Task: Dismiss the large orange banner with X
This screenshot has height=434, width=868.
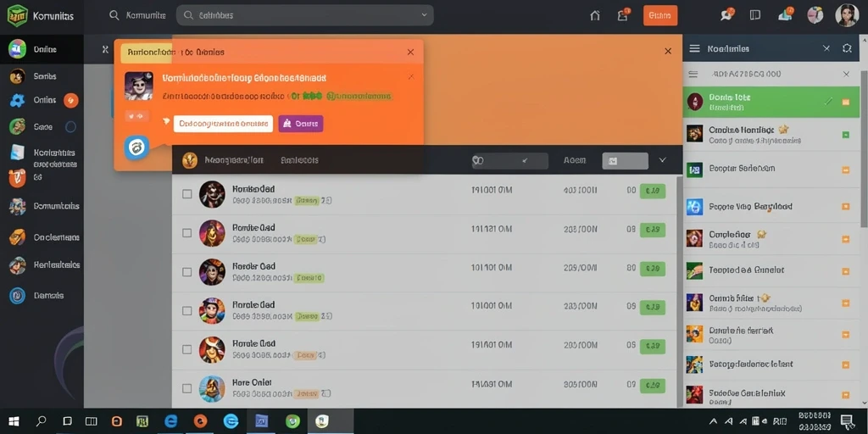Action: (x=668, y=51)
